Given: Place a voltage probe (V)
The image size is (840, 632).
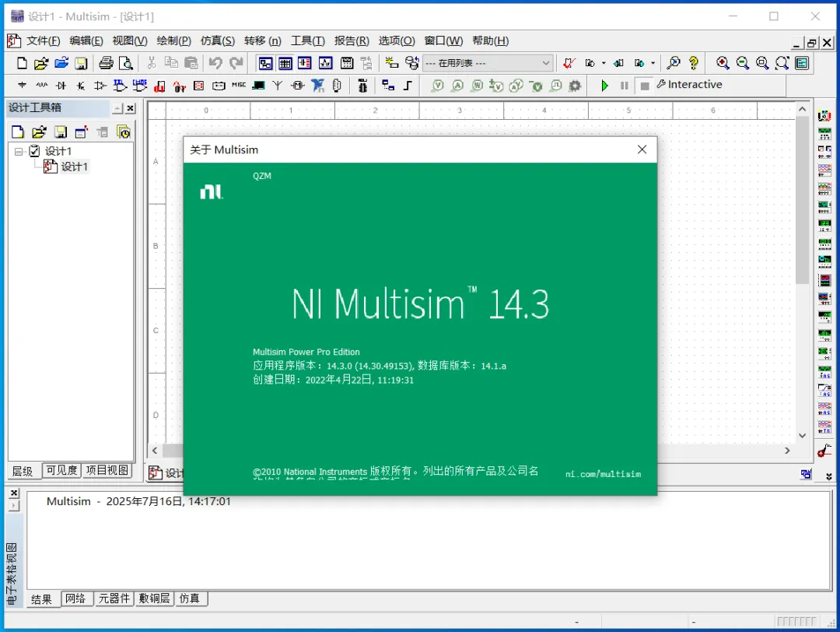Looking at the screenshot, I should pos(438,86).
